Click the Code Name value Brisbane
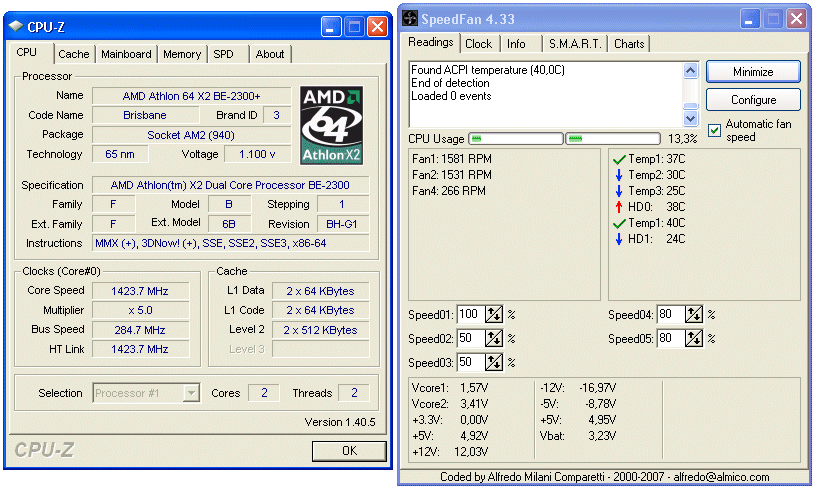814x488 pixels. (x=144, y=115)
